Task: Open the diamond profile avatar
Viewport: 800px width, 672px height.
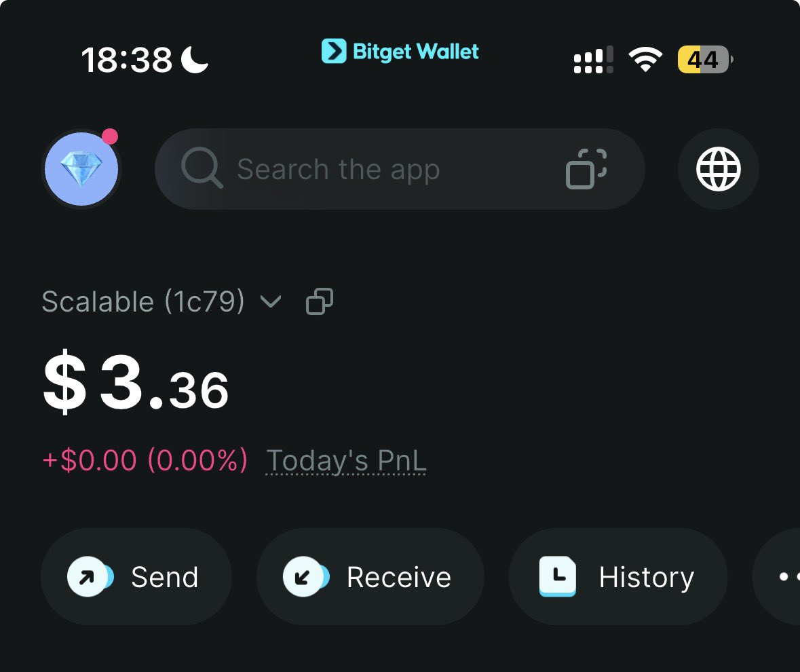Action: (81, 169)
